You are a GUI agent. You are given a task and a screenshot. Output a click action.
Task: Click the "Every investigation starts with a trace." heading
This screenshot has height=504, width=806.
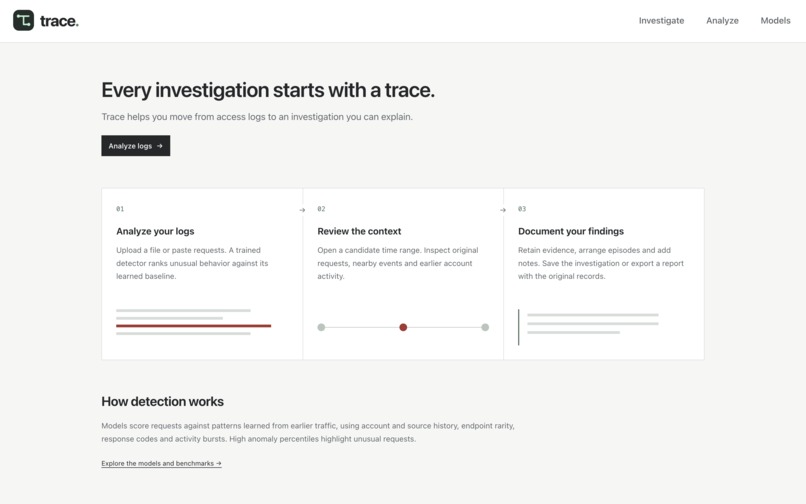(268, 90)
